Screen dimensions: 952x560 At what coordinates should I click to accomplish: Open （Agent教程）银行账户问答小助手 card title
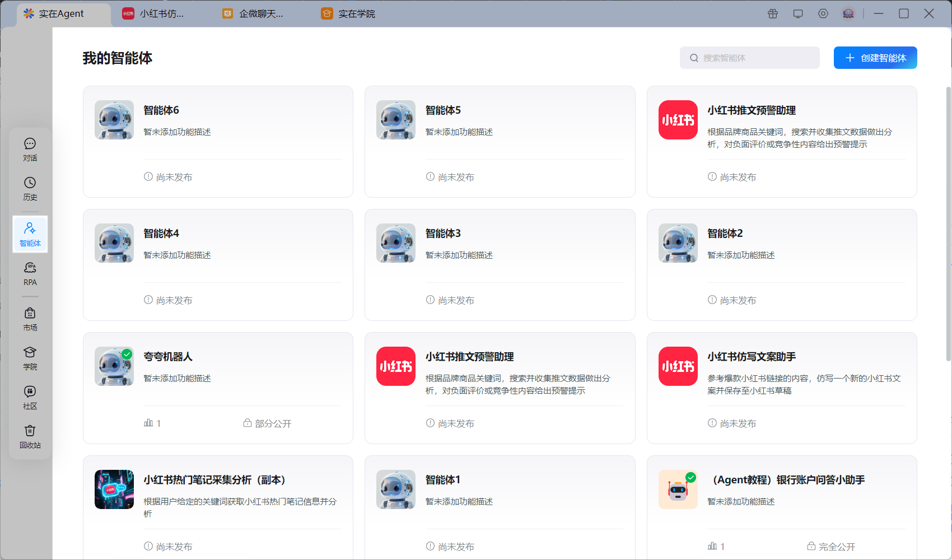tap(787, 480)
